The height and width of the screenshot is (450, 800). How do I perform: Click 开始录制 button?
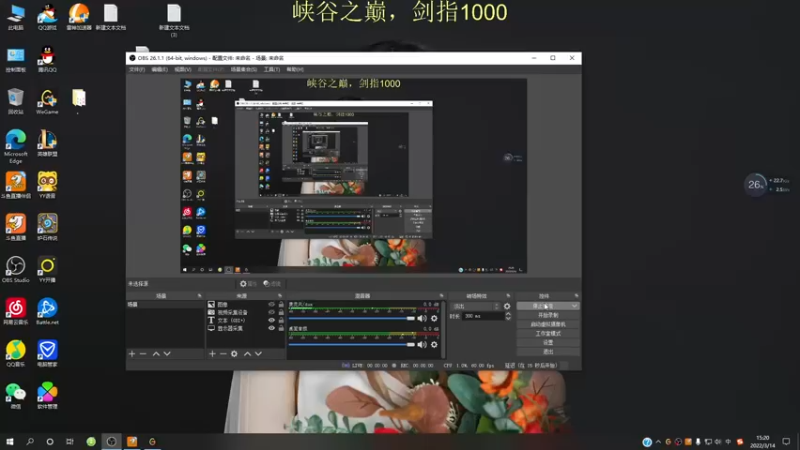(548, 315)
